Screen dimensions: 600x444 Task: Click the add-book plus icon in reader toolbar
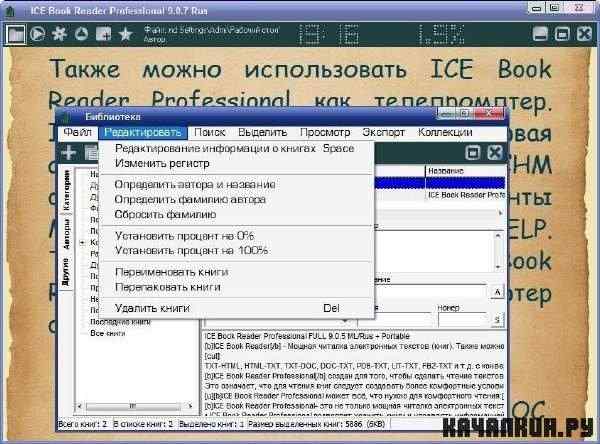click(x=103, y=34)
